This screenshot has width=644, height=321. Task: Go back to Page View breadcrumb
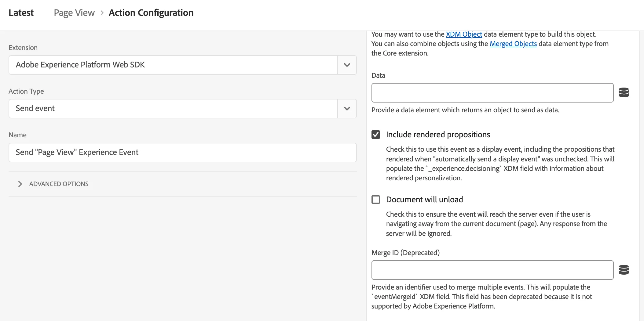pos(74,13)
